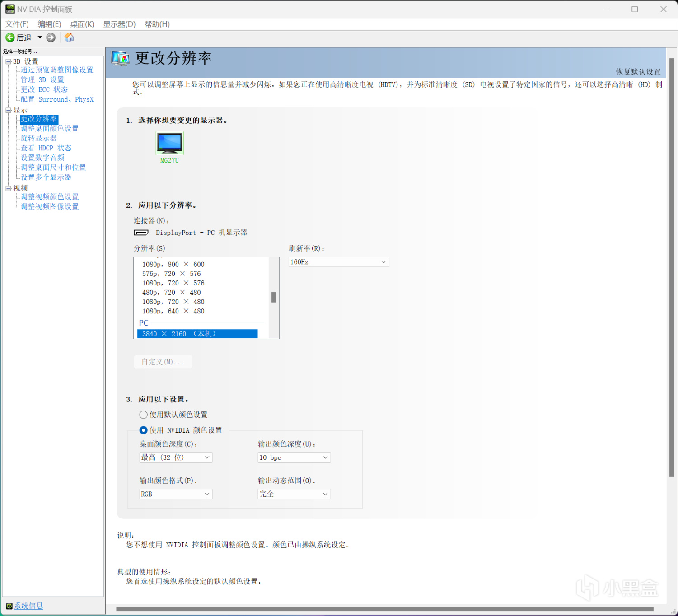Click the bottom horizontal scrollbar
Screen dimensions: 678x616
[385, 609]
